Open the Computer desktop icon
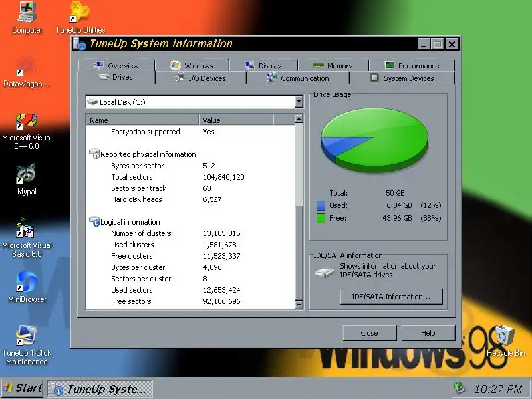532x399 pixels. click(27, 18)
